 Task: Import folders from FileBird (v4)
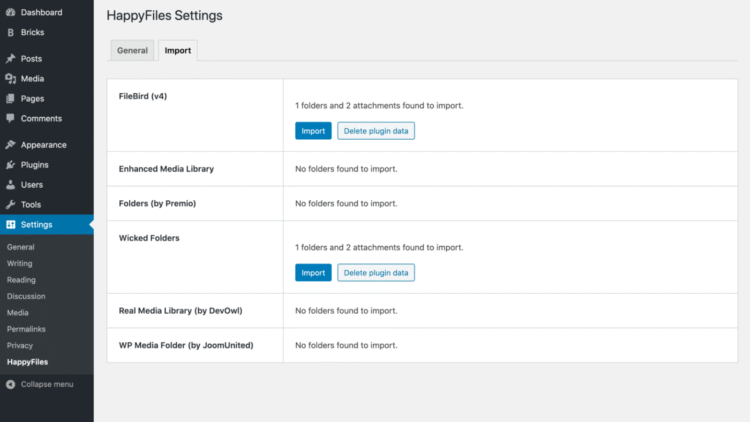(x=313, y=131)
